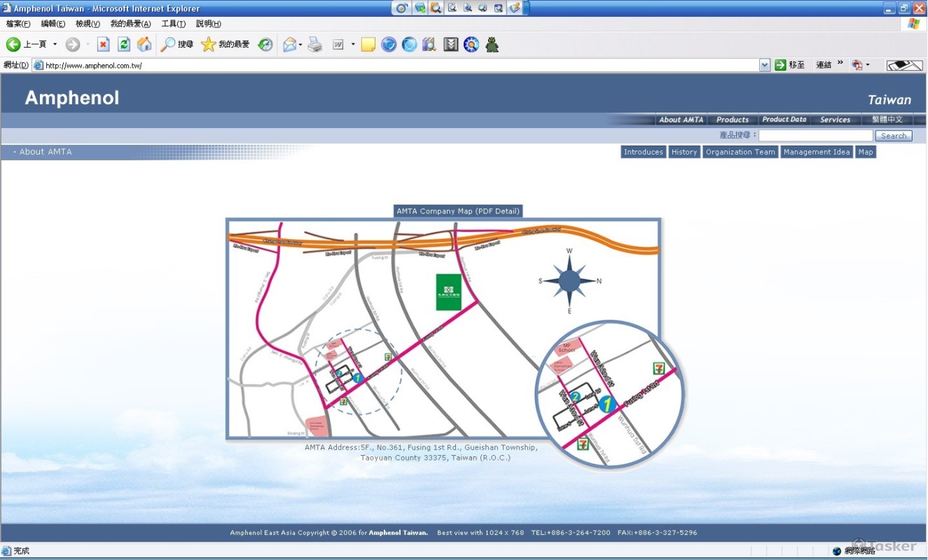Open History with the clock icon

click(265, 45)
